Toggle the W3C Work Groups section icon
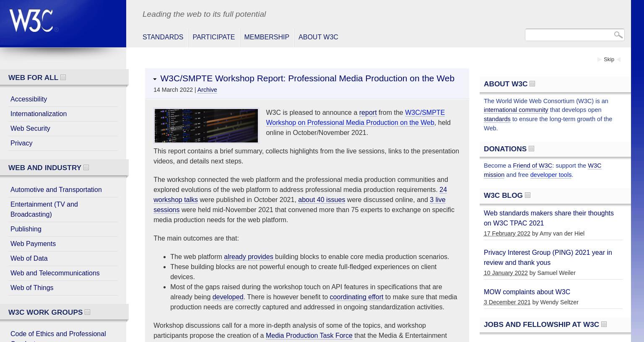 pos(87,312)
